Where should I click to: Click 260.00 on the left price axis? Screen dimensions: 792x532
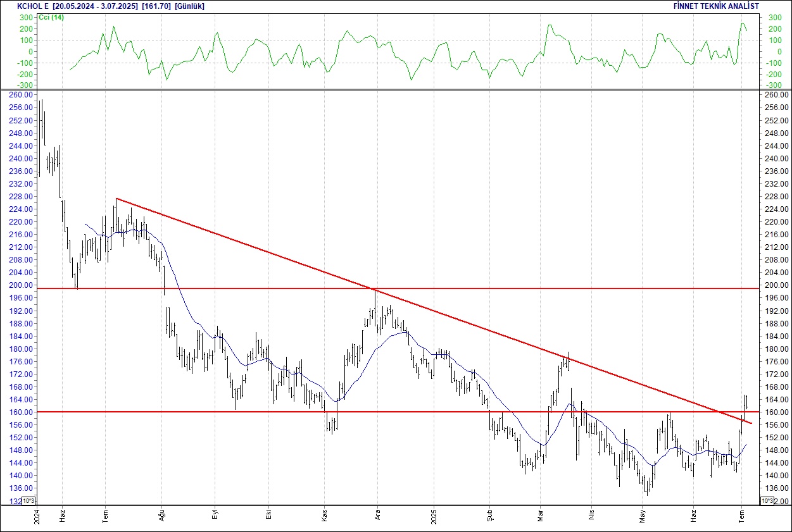(22, 95)
